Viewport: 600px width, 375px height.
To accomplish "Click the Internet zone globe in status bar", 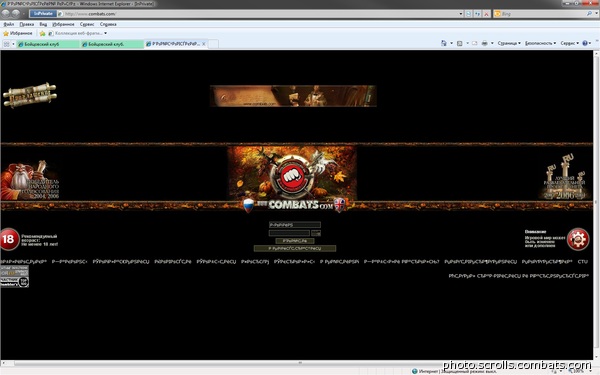I will point(415,371).
